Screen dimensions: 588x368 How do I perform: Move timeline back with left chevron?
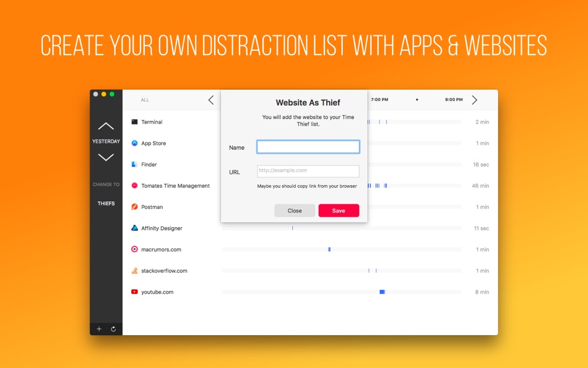[211, 100]
